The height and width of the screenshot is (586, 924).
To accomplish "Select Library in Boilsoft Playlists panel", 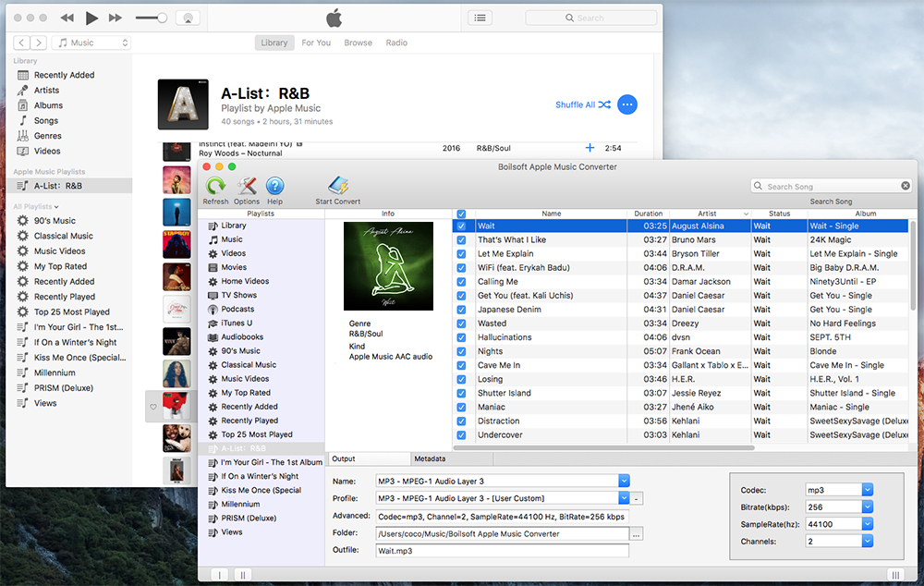I will [x=234, y=226].
